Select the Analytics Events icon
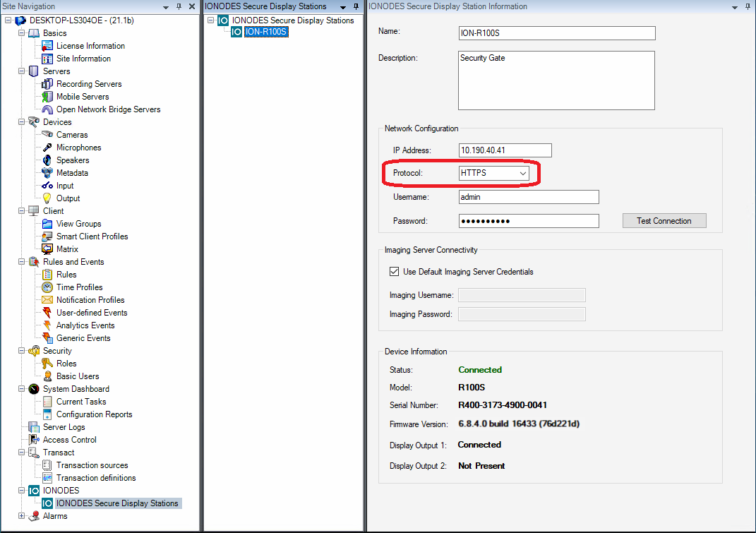756x533 pixels. pos(47,325)
